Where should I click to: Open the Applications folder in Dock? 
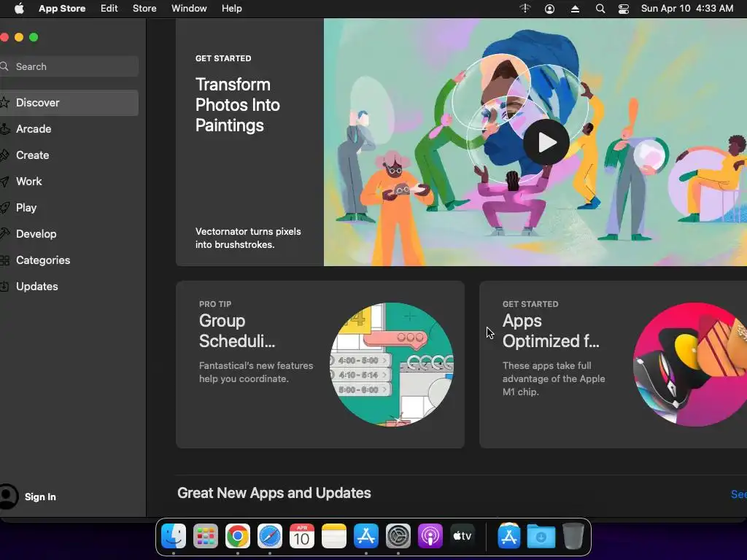(x=508, y=536)
